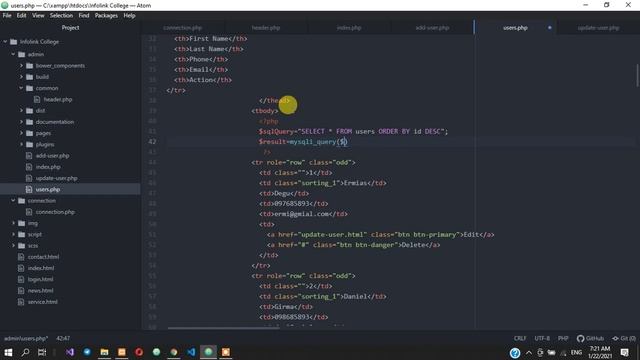Open update-user.php in the tree

56,178
